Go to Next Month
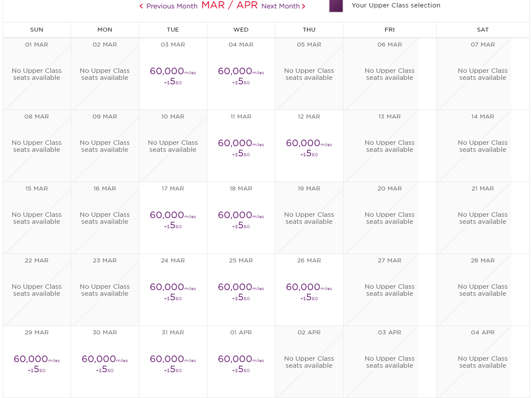Image resolution: width=532 pixels, height=398 pixels. click(x=283, y=6)
